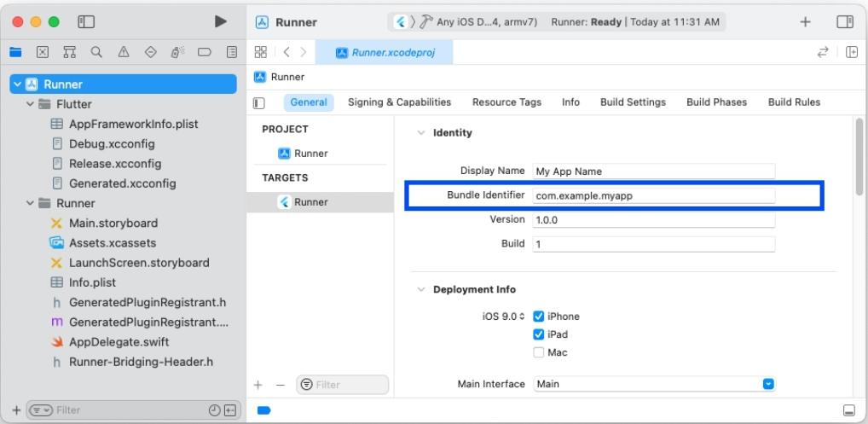Screen dimensions: 868x424
Task: Open the iOS 9.0 deployment target popup
Action: [503, 317]
